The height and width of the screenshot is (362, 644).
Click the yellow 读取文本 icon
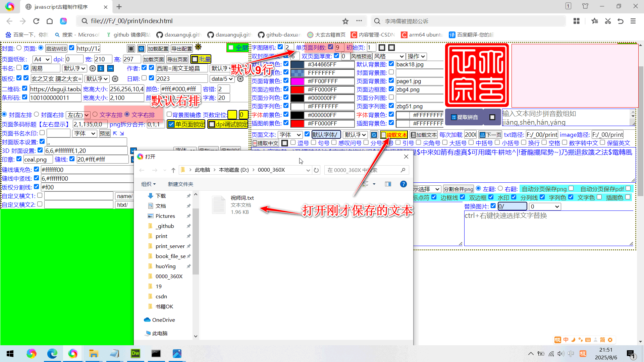click(394, 134)
